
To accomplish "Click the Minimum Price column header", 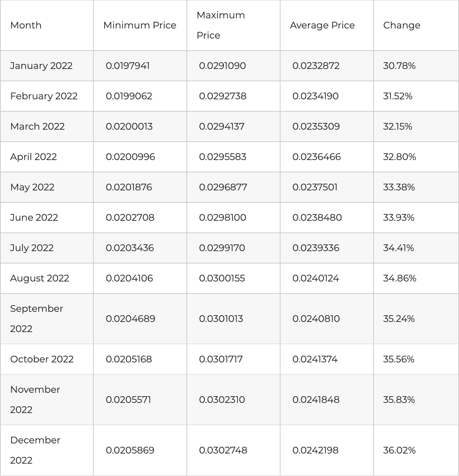I will click(x=139, y=25).
